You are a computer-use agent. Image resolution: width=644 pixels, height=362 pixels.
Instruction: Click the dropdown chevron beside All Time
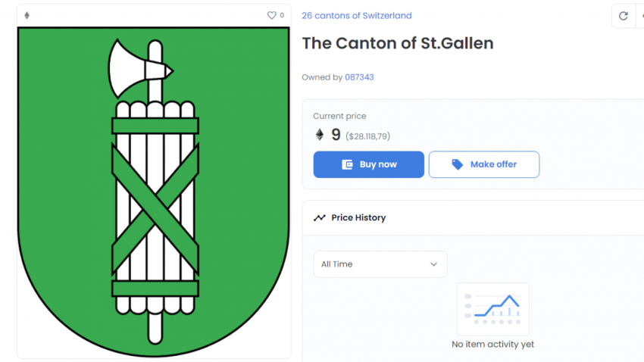pos(433,264)
